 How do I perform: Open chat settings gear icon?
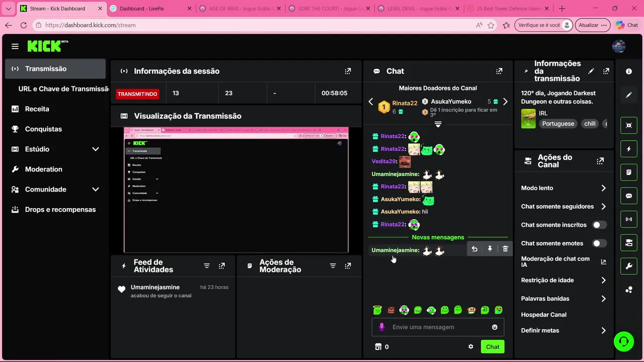coord(471,347)
